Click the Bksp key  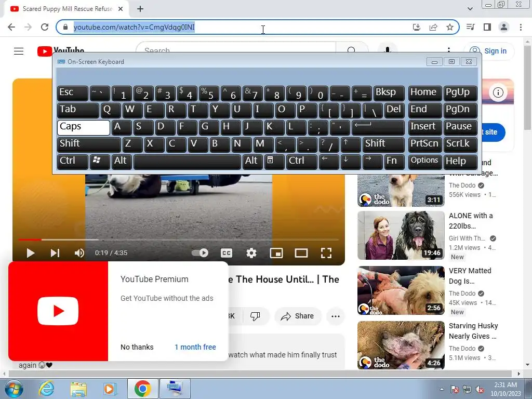tap(389, 94)
